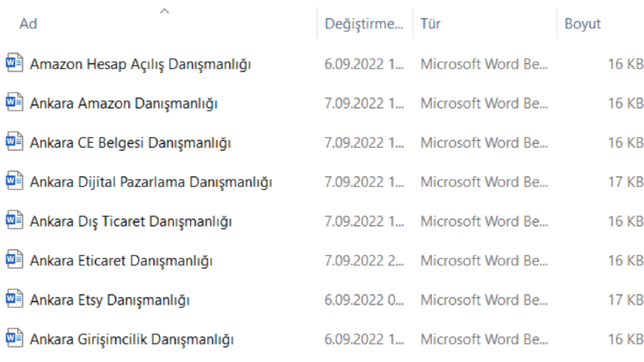
Task: Select file Ankara Dış Ticaret Danışmanlığı
Action: tap(131, 222)
